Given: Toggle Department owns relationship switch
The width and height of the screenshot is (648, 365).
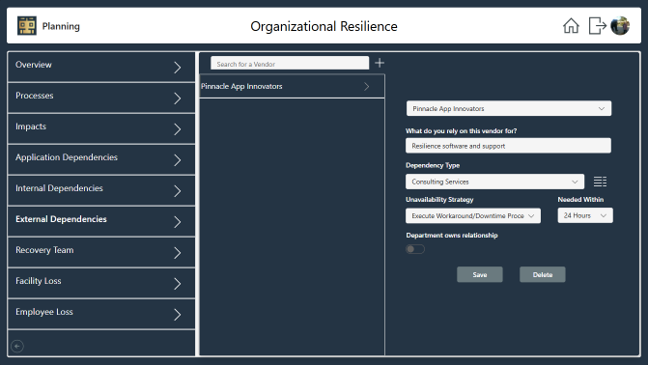Looking at the screenshot, I should click(x=415, y=249).
